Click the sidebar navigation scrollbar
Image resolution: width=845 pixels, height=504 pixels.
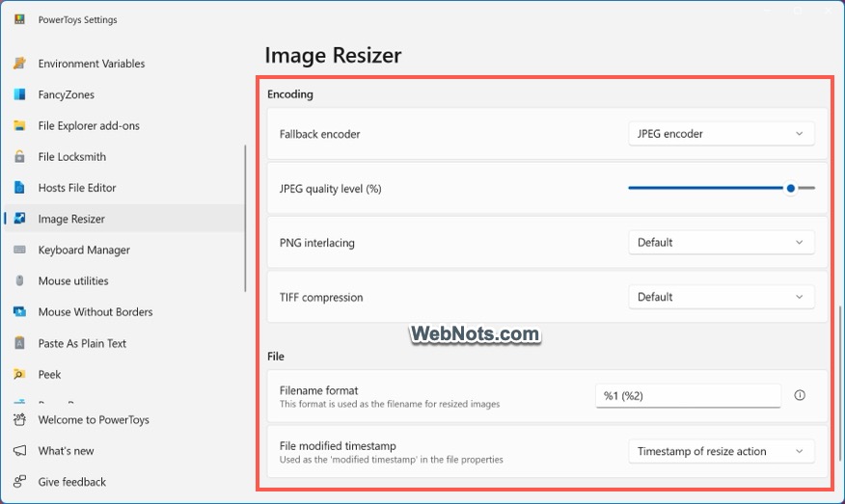pyautogui.click(x=246, y=218)
